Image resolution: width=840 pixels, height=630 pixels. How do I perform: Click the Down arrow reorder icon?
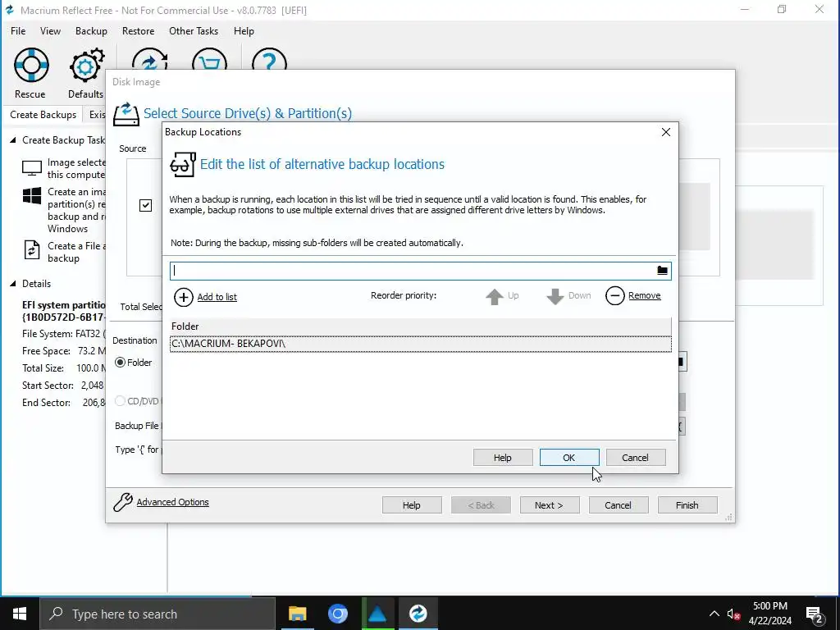click(x=555, y=296)
